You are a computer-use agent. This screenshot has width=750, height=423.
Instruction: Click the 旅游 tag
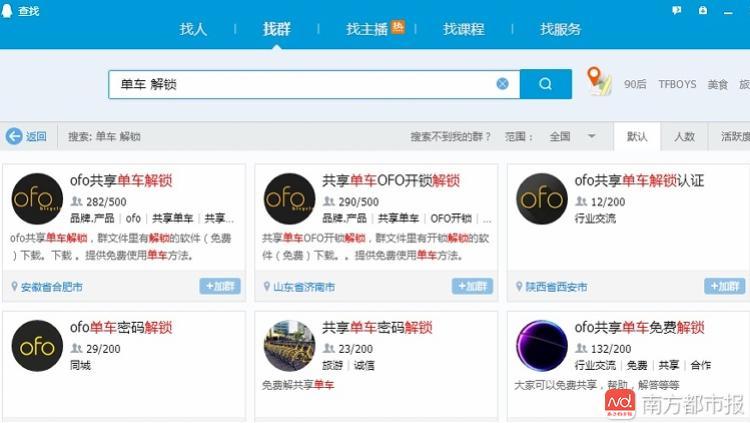[332, 366]
